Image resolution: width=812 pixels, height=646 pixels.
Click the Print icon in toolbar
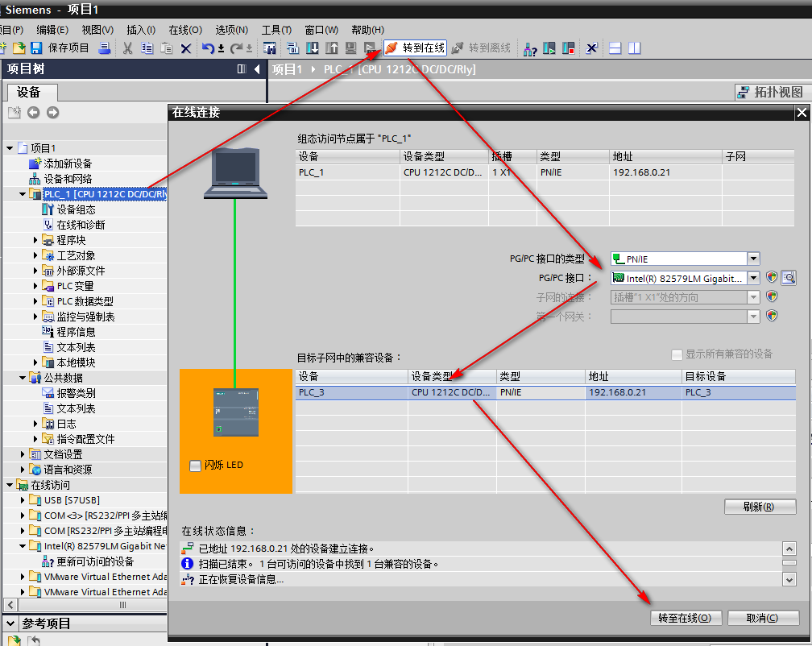[x=104, y=48]
